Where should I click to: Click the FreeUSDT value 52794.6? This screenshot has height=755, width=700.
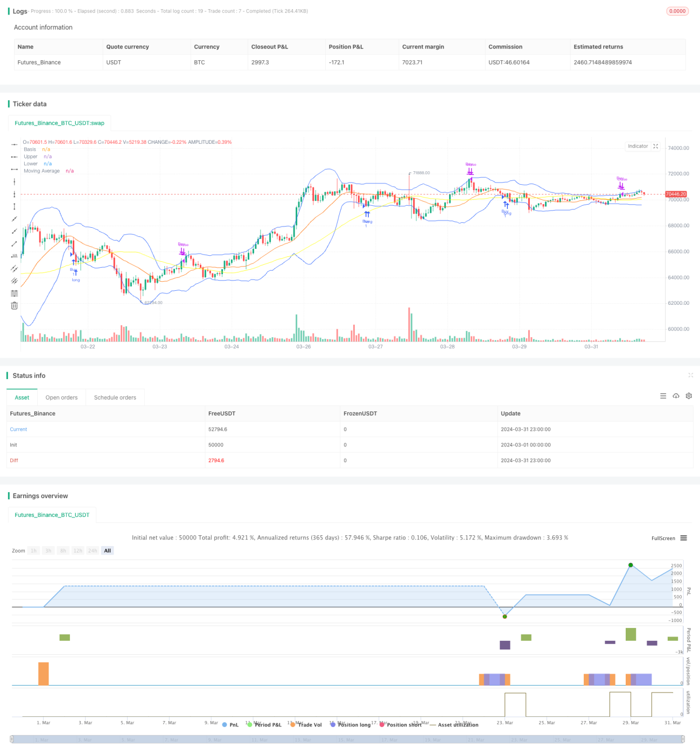pyautogui.click(x=218, y=429)
